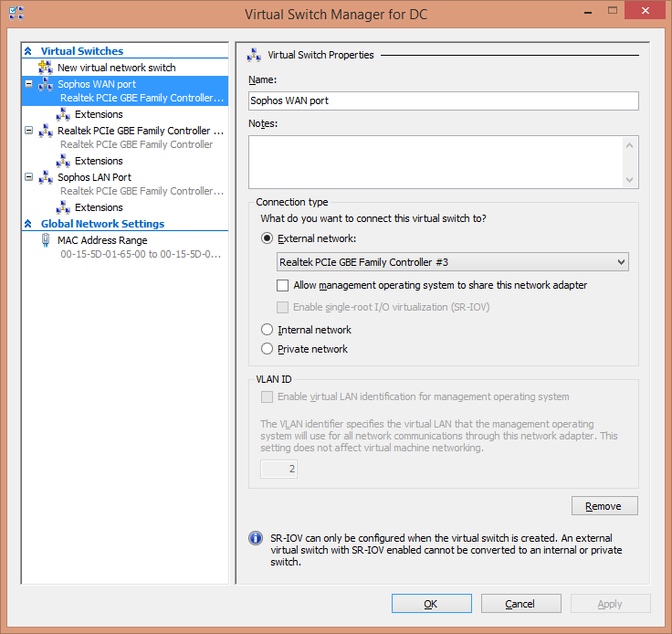This screenshot has width=672, height=634.
Task: Click the Virtual Switch Manager title bar icon
Action: 16,14
